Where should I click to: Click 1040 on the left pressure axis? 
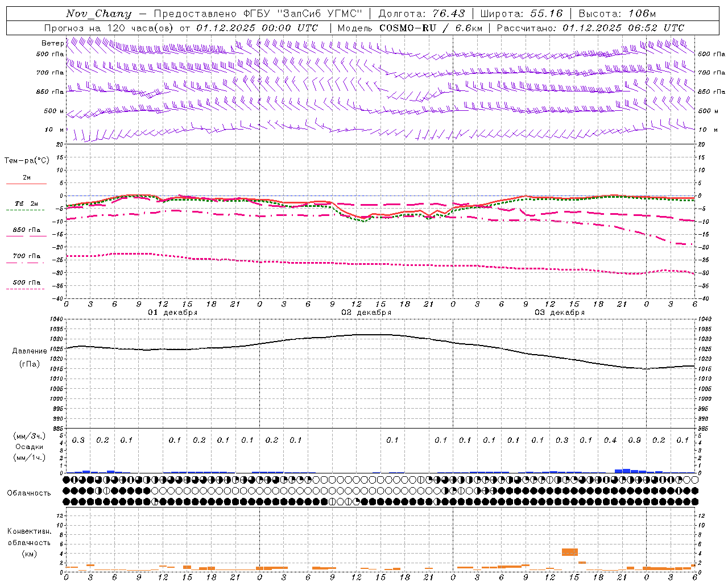click(56, 319)
